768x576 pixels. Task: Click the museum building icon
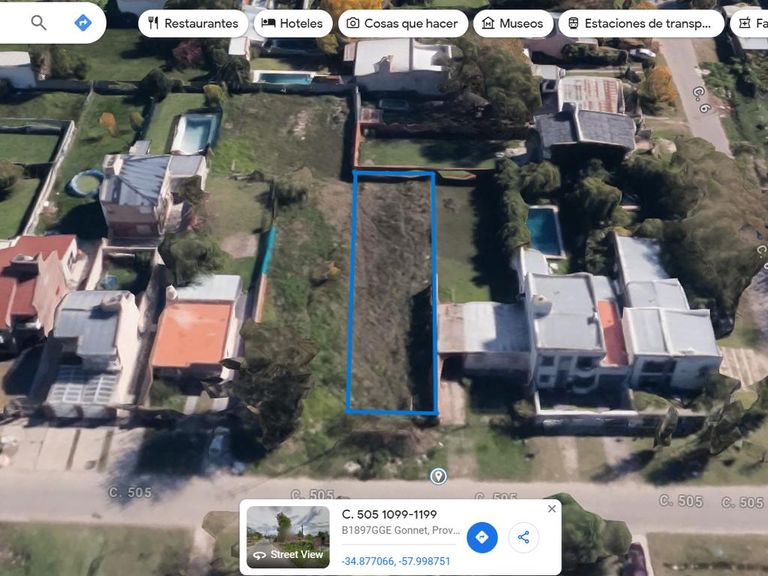click(x=488, y=23)
